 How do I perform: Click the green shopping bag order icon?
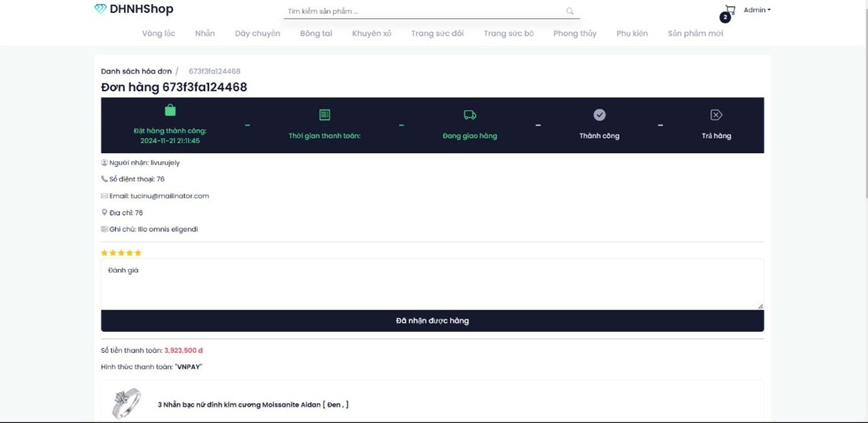(x=170, y=111)
